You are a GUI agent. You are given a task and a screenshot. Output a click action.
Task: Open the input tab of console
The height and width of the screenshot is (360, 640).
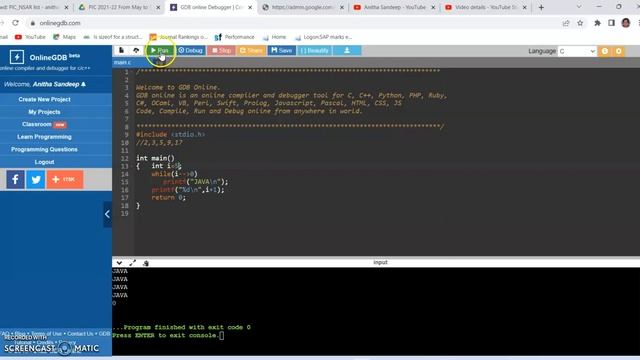coord(380,262)
